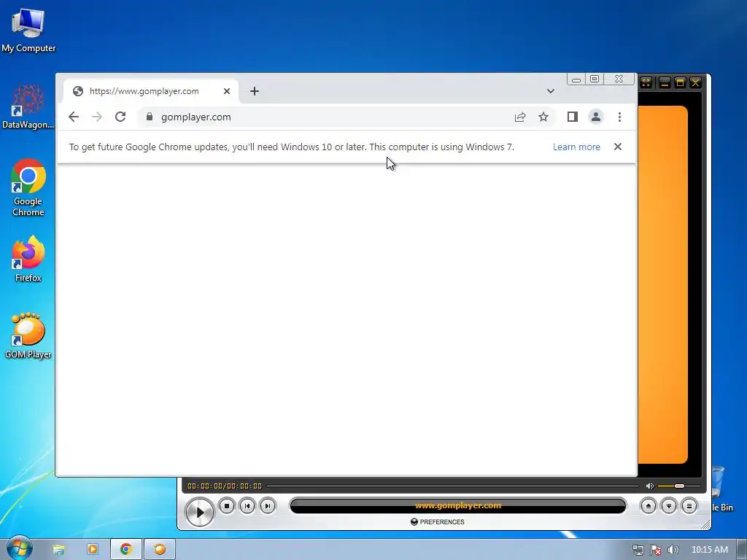Viewport: 747px width, 560px height.
Task: Click the Chrome back arrow
Action: [x=74, y=117]
